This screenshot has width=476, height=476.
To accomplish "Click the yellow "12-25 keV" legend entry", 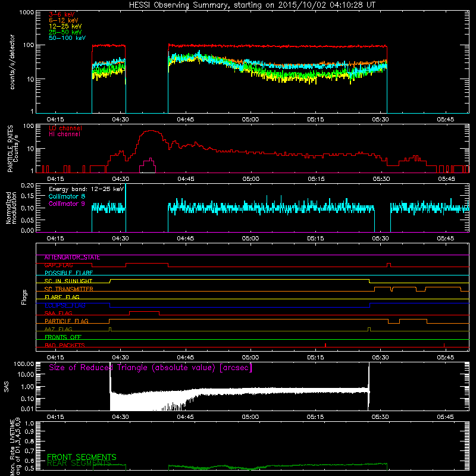I will (65, 26).
